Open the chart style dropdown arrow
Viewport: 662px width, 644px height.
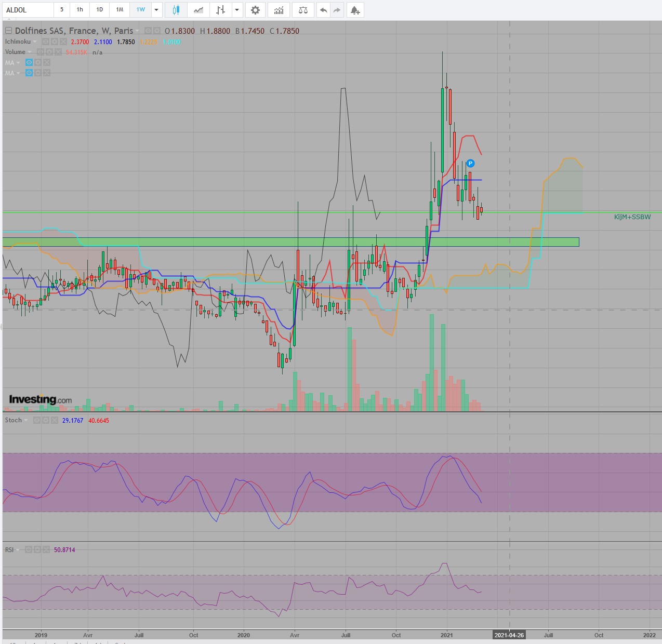[237, 10]
